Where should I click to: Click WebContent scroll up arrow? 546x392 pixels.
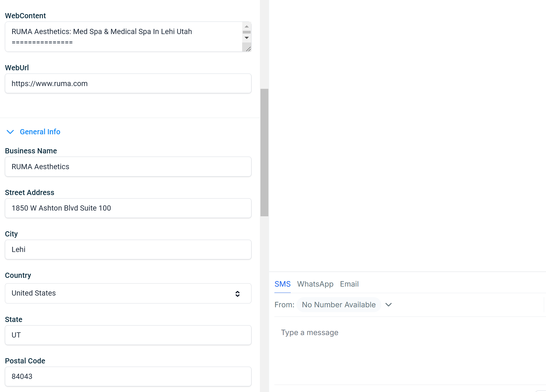pos(247,26)
